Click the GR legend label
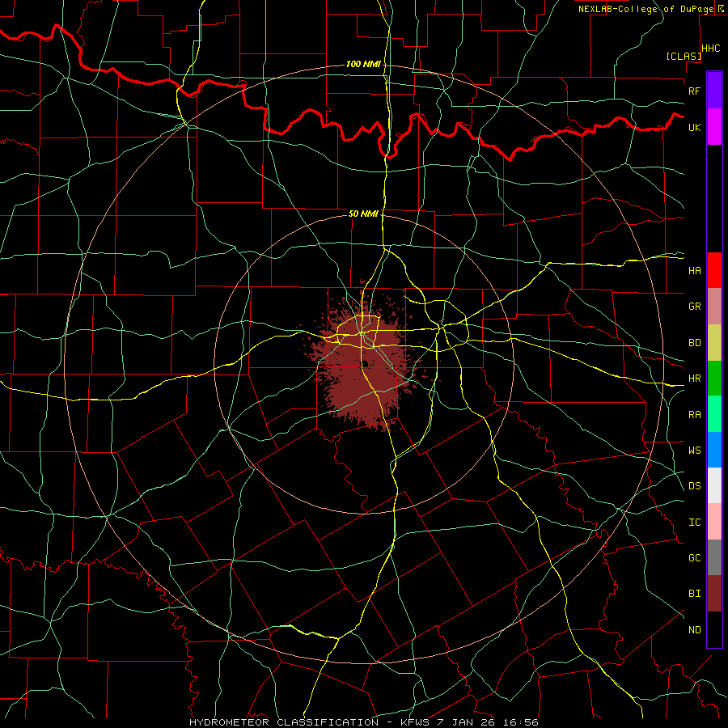The image size is (728, 728). [694, 307]
